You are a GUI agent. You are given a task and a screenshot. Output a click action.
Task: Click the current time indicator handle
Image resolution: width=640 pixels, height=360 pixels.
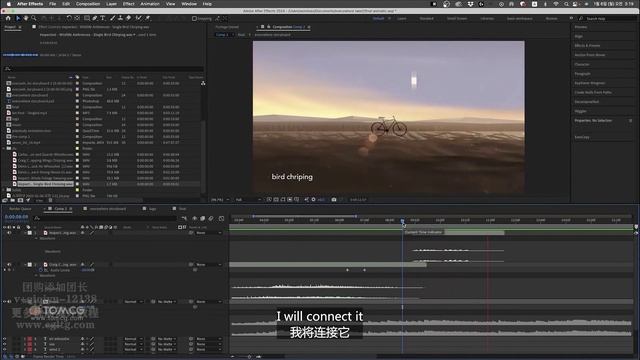(402, 220)
